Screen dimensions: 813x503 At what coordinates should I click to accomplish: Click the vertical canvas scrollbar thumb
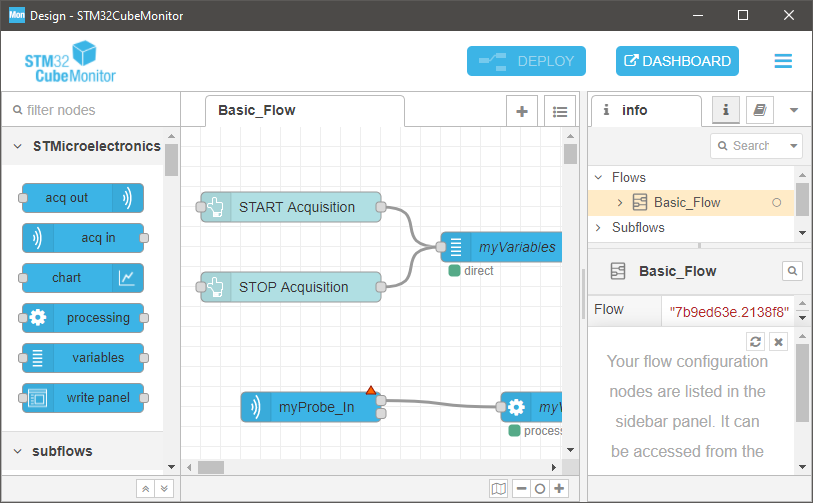(x=570, y=154)
